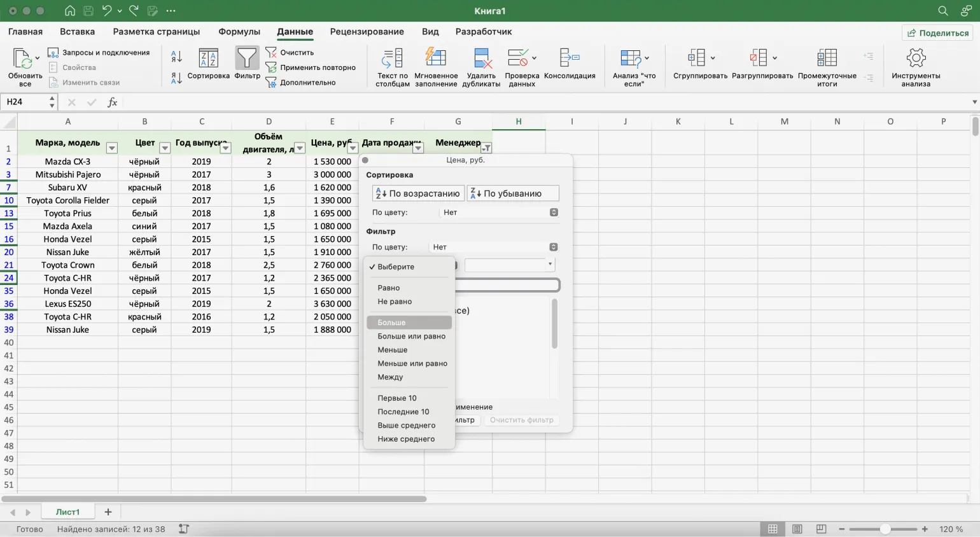Image resolution: width=980 pixels, height=537 pixels.
Task: Select 'Больше или равно' from condition list
Action: (411, 336)
